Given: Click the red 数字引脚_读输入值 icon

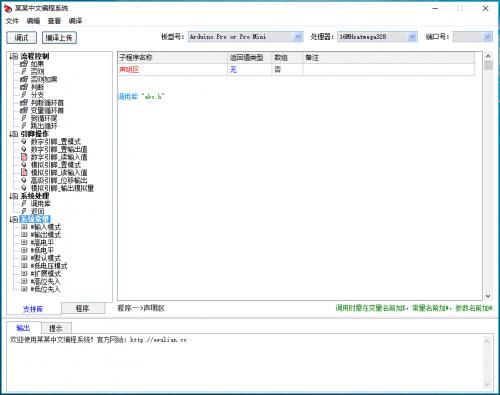Looking at the screenshot, I should 24,157.
